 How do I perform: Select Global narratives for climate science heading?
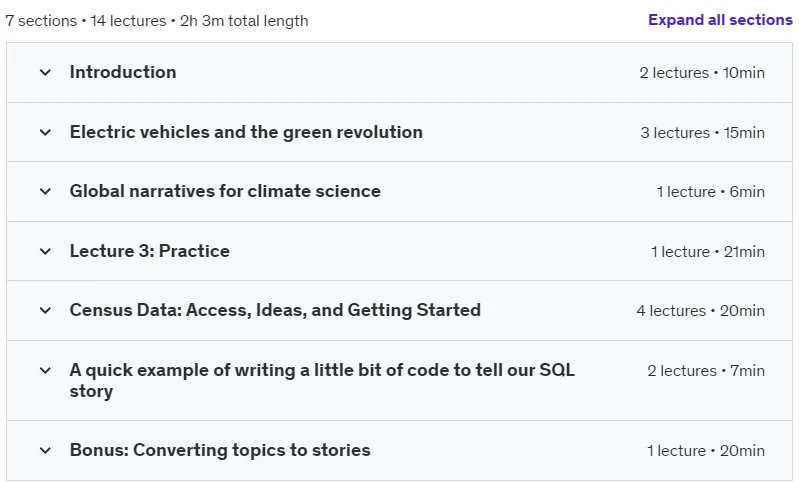[x=225, y=192]
